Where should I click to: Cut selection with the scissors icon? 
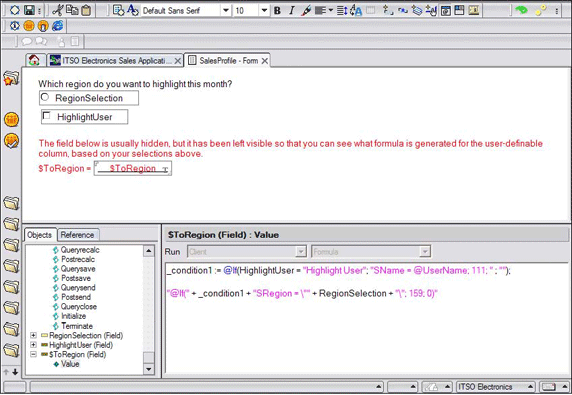point(57,10)
